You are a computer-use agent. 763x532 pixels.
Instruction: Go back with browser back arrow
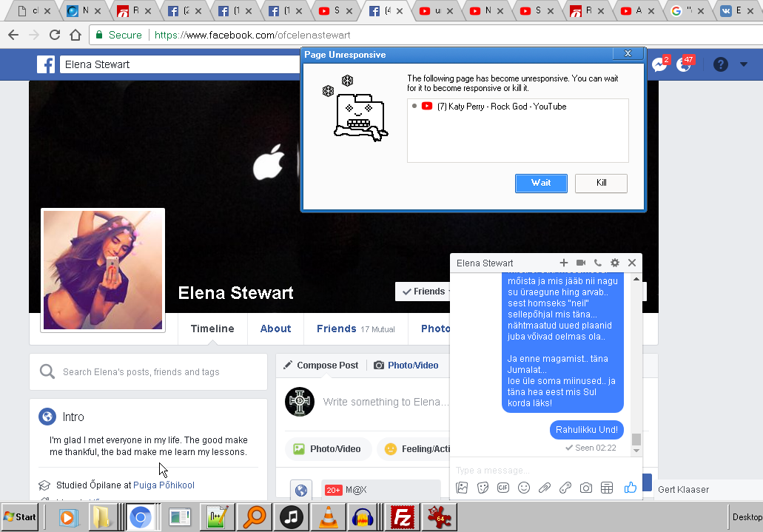[x=13, y=35]
